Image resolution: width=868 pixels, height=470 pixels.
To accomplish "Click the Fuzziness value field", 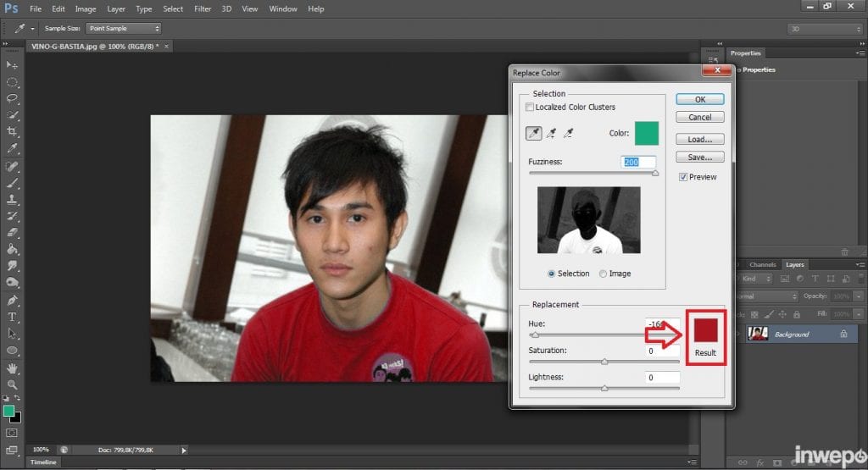I will point(638,162).
